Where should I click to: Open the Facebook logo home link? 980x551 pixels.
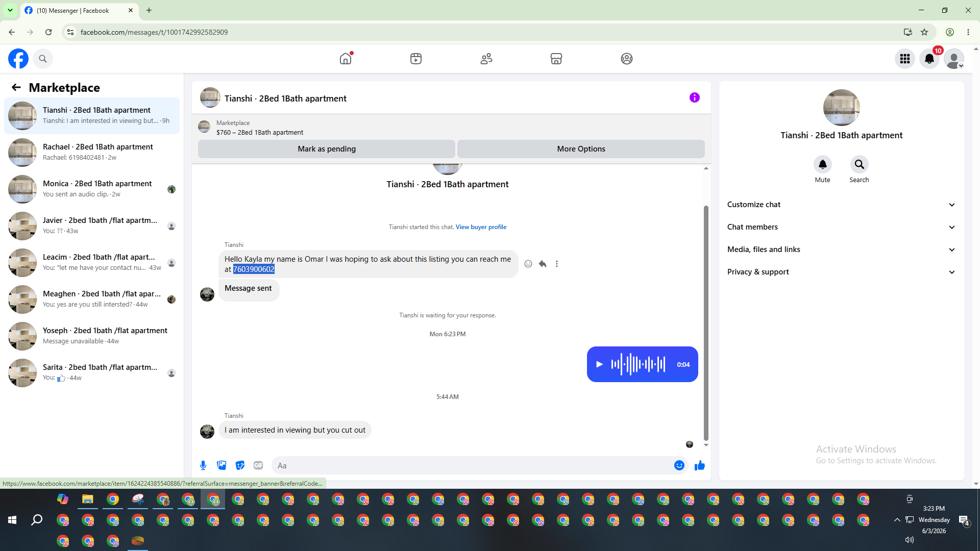pos(18,59)
